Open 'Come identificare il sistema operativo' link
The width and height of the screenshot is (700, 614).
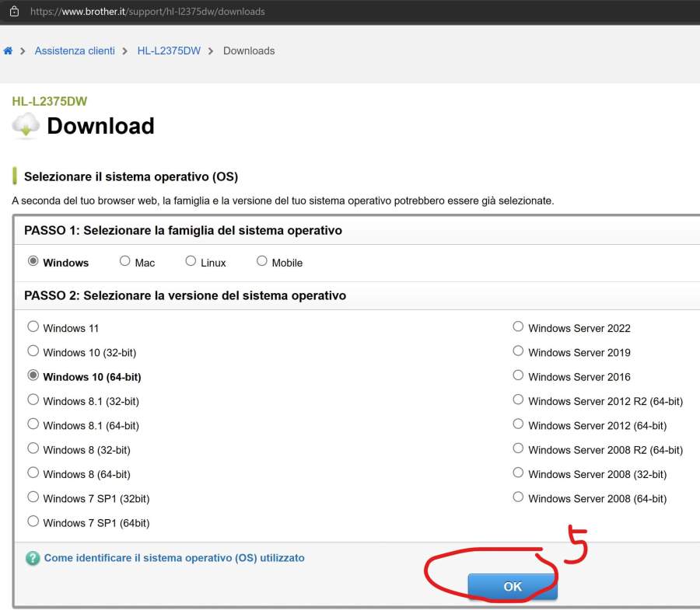pyautogui.click(x=174, y=558)
